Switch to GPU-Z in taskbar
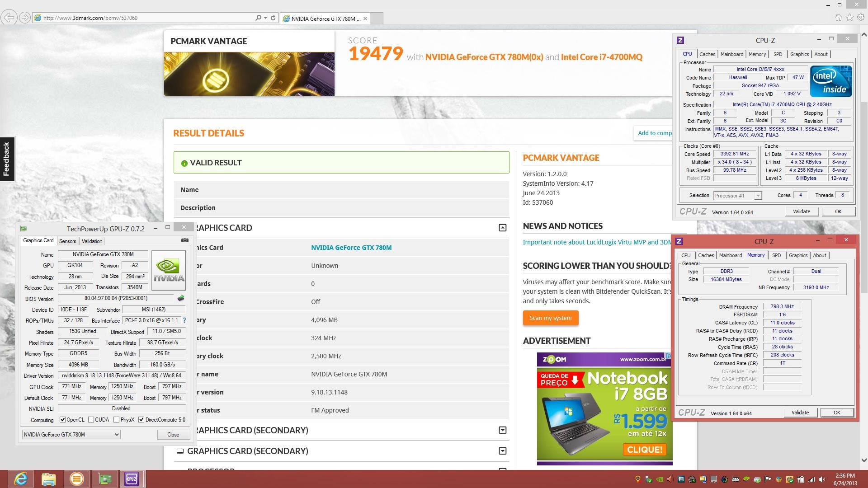 click(105, 479)
